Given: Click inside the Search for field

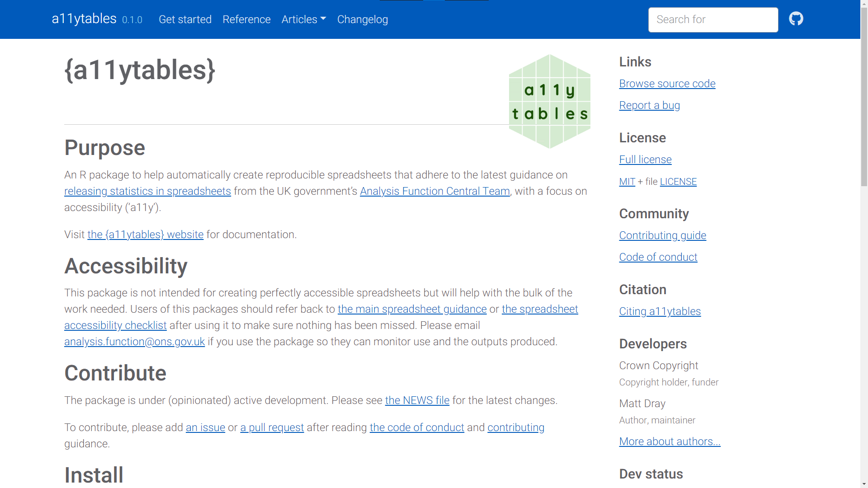Looking at the screenshot, I should (712, 19).
